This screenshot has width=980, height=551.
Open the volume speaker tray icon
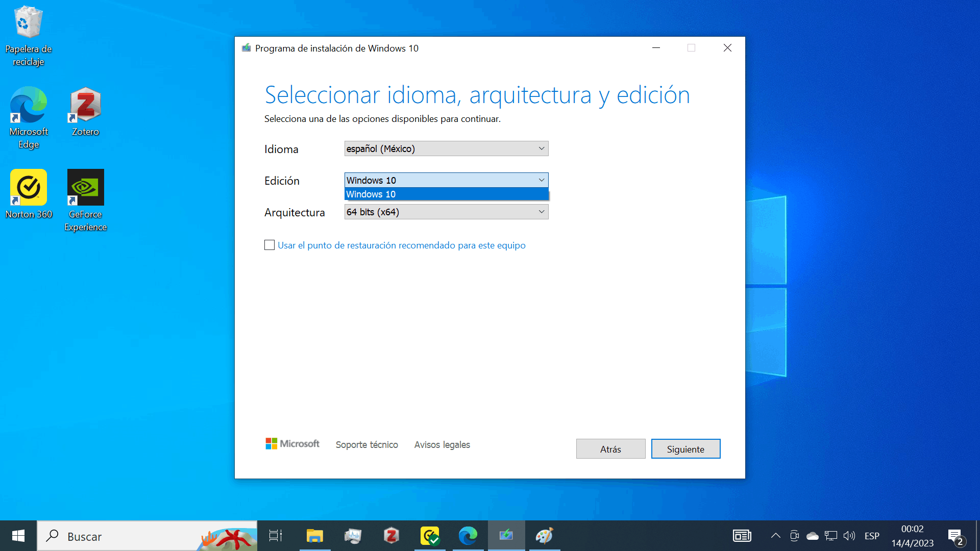click(x=849, y=536)
